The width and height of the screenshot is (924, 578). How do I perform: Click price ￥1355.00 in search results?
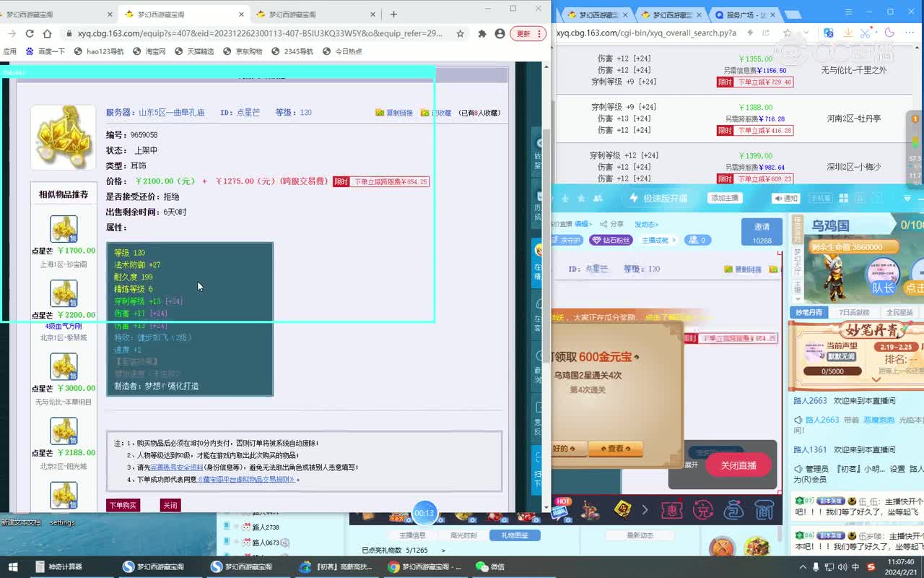756,59
